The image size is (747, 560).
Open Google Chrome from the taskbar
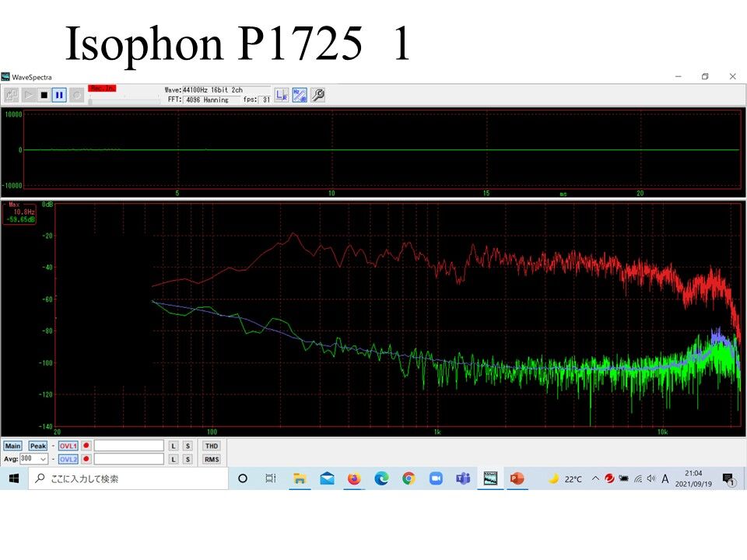coord(409,478)
